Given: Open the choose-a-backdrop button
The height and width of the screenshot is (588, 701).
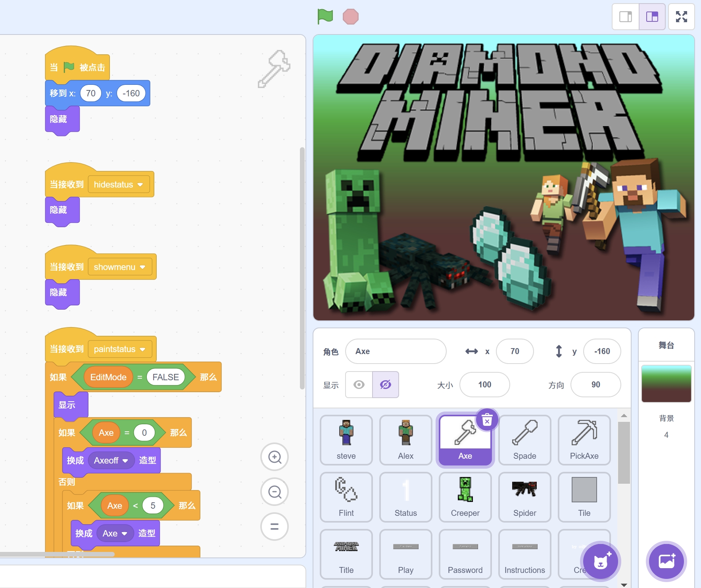Looking at the screenshot, I should (x=666, y=561).
